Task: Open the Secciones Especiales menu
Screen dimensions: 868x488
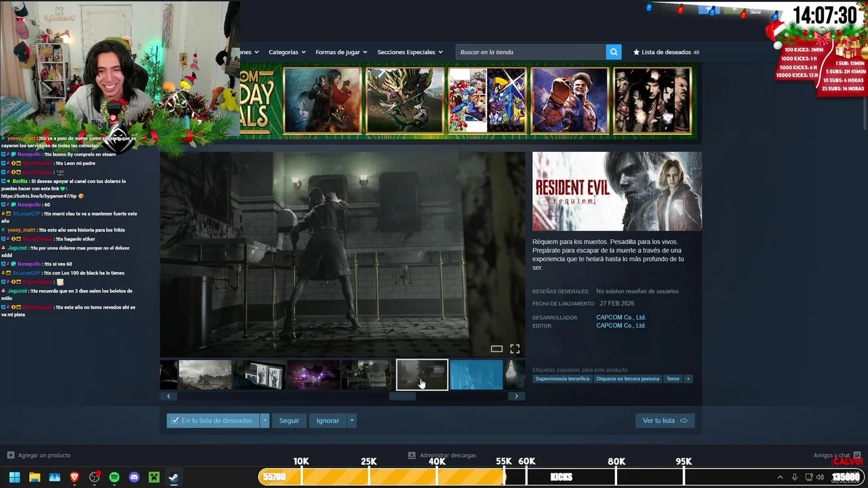Action: (410, 52)
